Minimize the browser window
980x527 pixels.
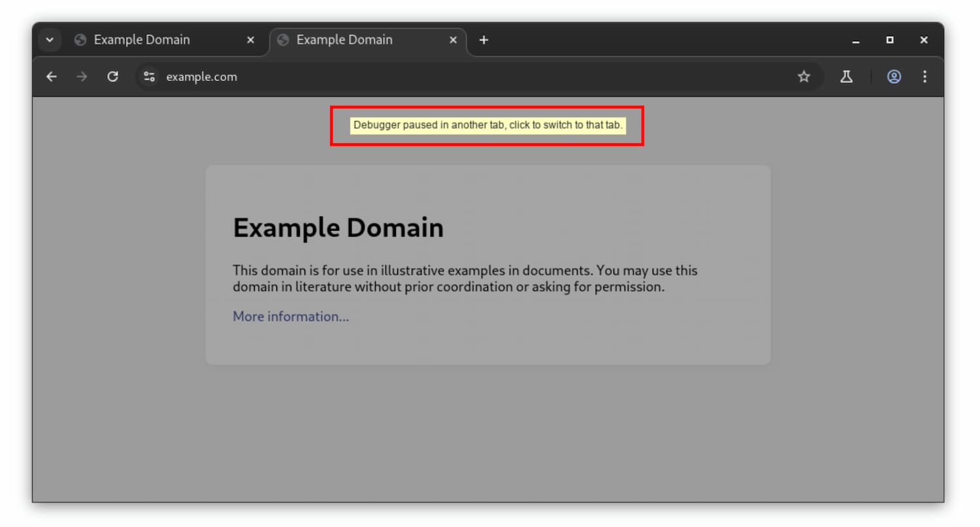click(x=856, y=40)
